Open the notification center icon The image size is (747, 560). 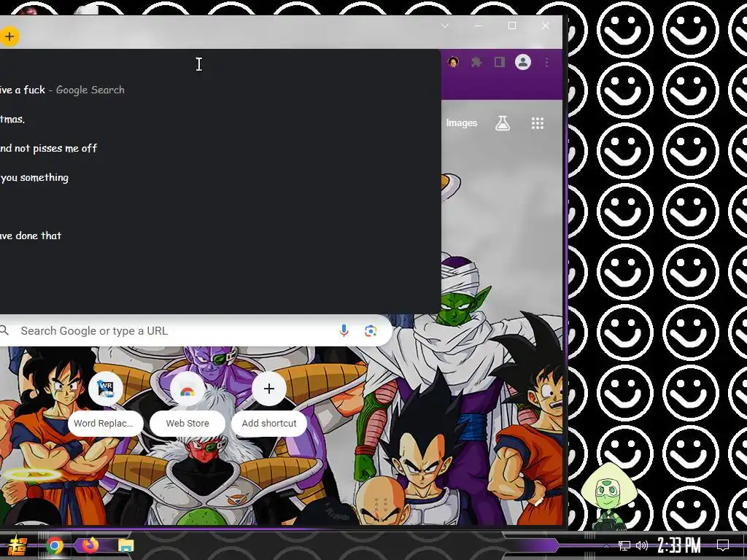tap(723, 545)
